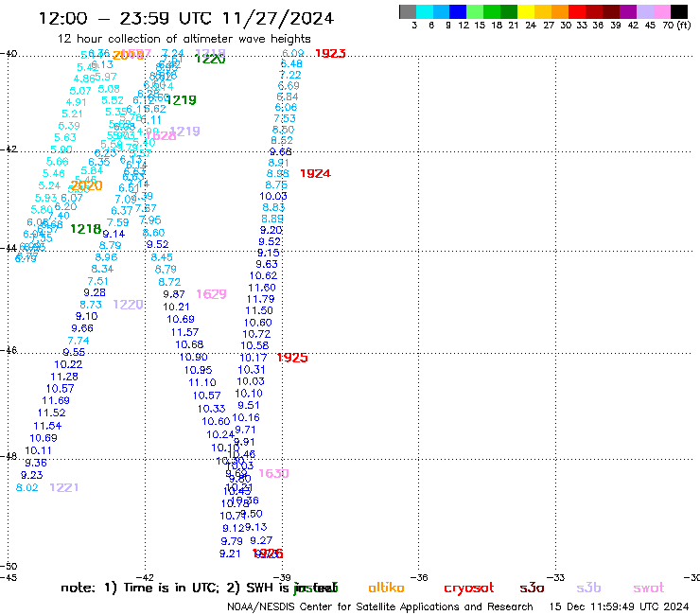The image size is (700, 615).
Task: Click the note "Time is in UTC"
Action: click(x=171, y=588)
